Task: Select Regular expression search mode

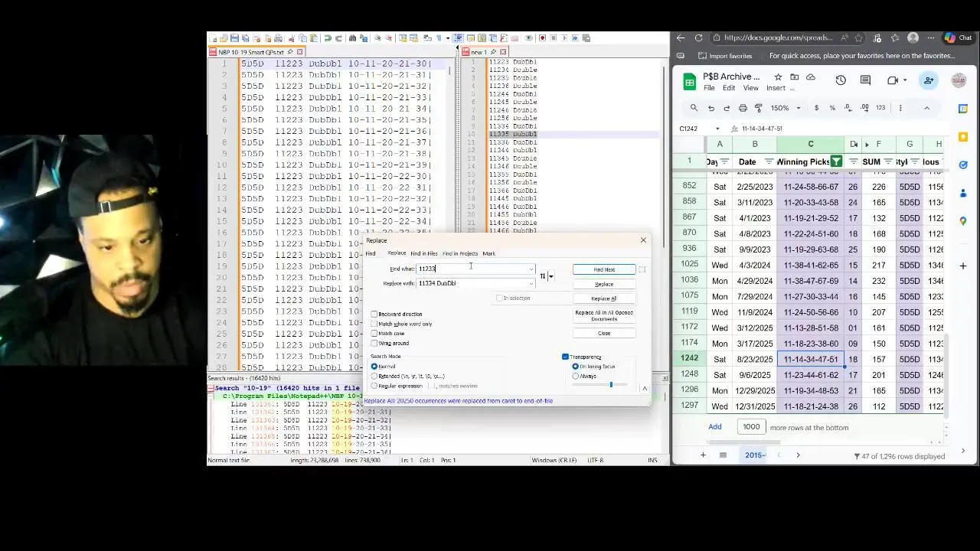Action: [374, 386]
